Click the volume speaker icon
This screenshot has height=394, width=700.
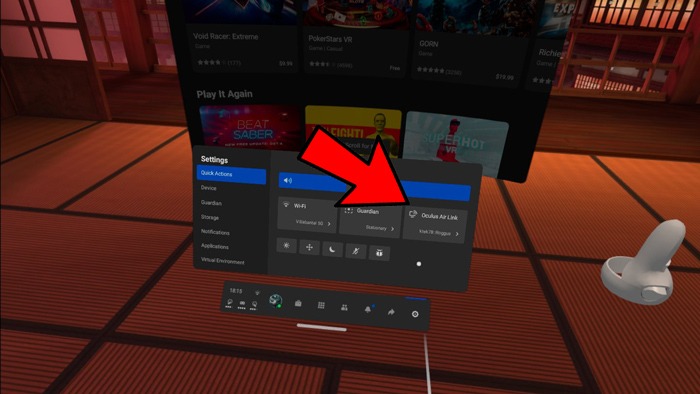click(288, 181)
